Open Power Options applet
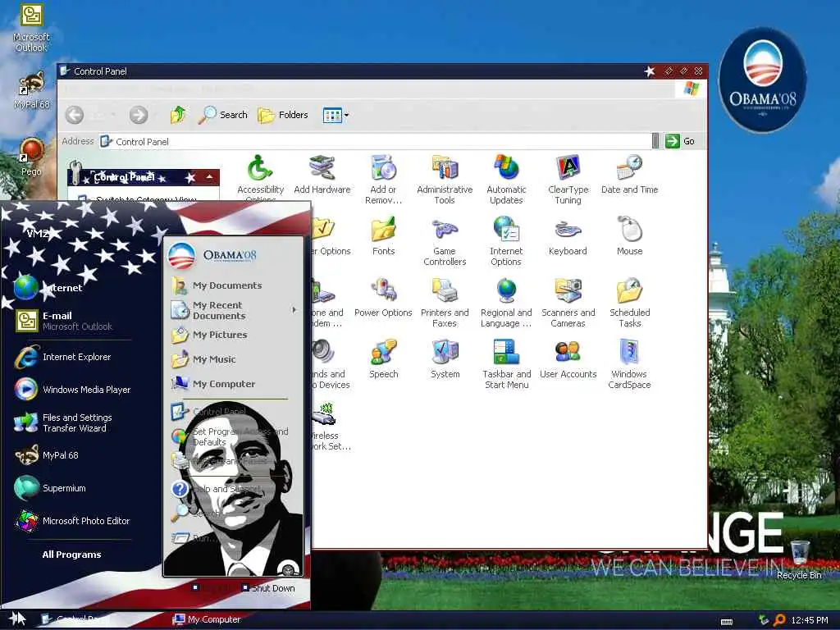840x630 pixels. click(383, 297)
